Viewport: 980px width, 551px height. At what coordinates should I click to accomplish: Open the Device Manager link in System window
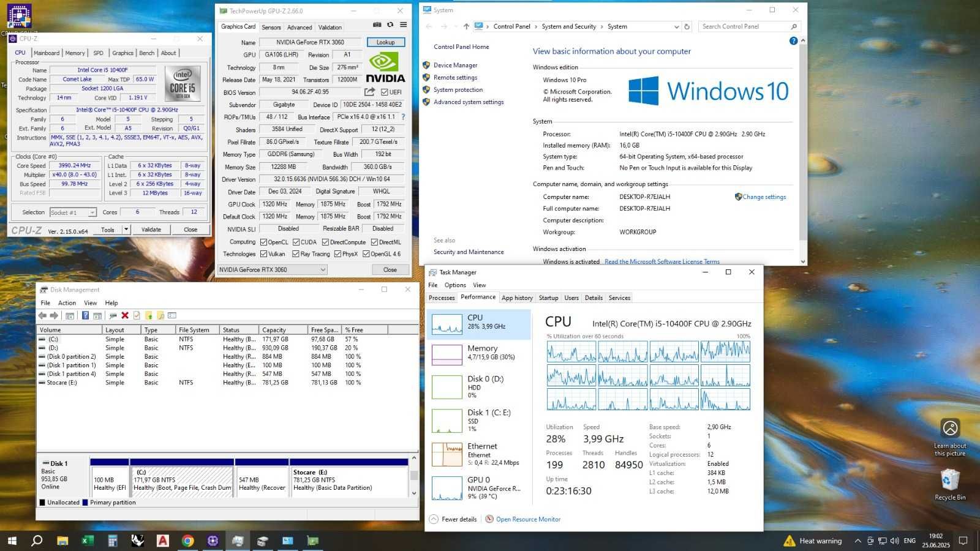tap(455, 66)
